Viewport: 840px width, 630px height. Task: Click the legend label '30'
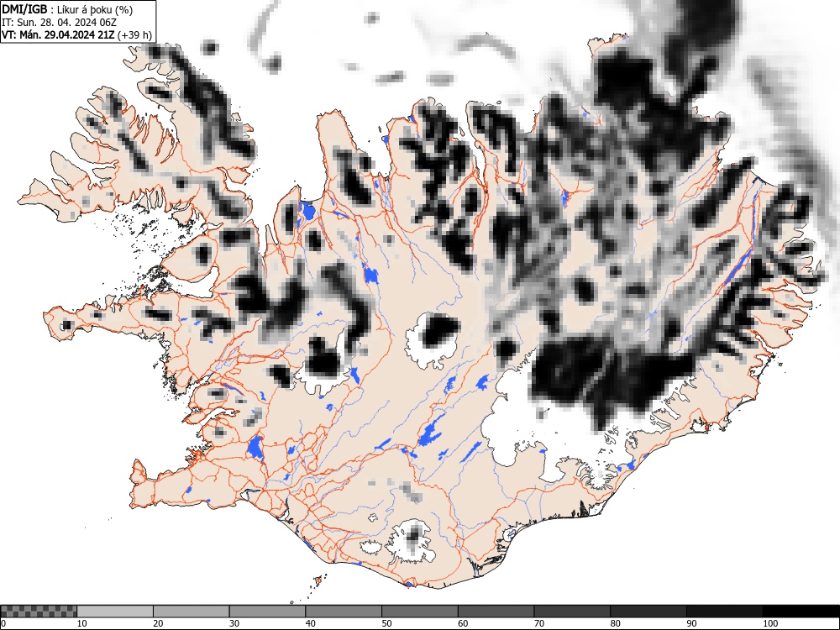(x=234, y=623)
